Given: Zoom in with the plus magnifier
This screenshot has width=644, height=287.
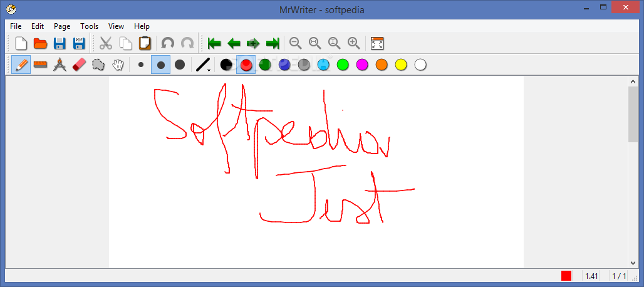Looking at the screenshot, I should [x=353, y=43].
